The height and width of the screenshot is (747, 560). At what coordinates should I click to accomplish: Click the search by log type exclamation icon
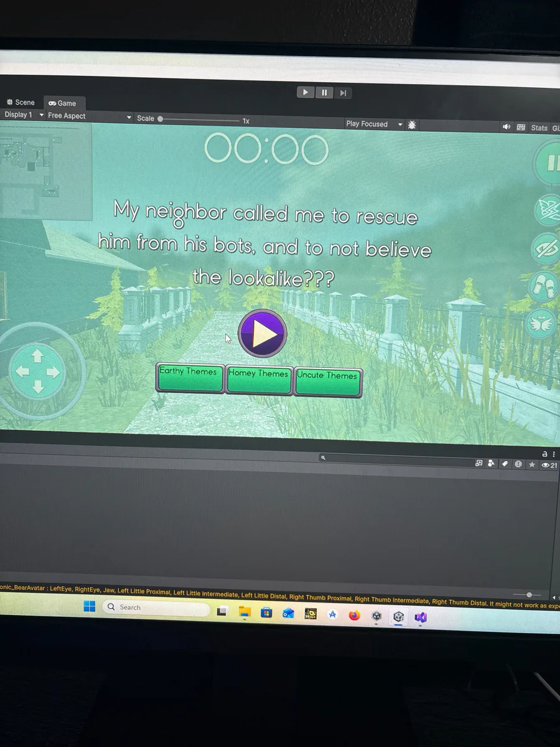tap(518, 464)
